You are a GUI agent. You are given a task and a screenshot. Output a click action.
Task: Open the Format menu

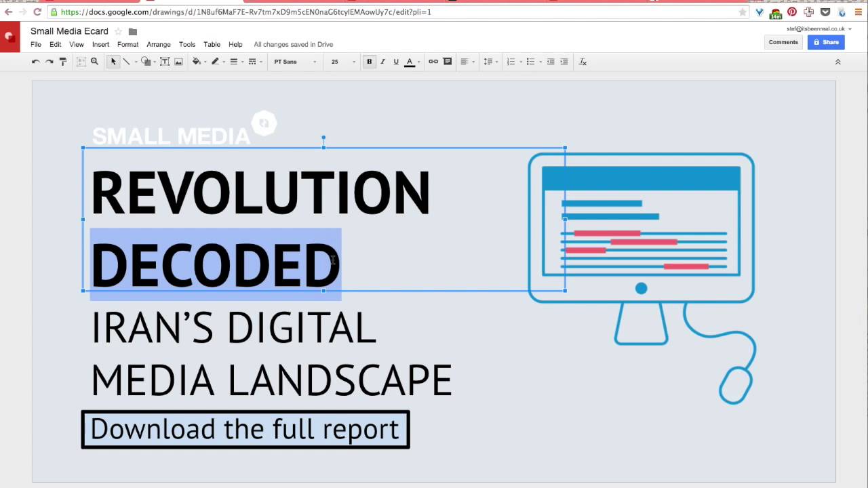(x=127, y=44)
